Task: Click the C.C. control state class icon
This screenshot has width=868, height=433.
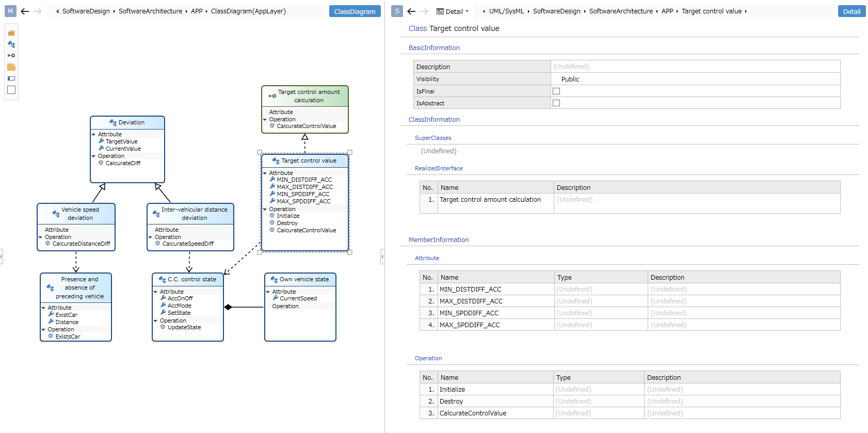Action: click(x=163, y=280)
